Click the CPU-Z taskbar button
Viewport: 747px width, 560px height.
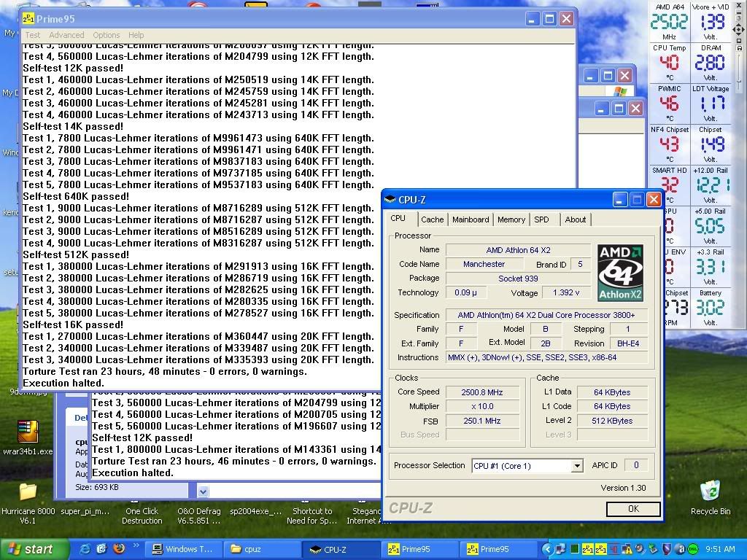tap(340, 549)
